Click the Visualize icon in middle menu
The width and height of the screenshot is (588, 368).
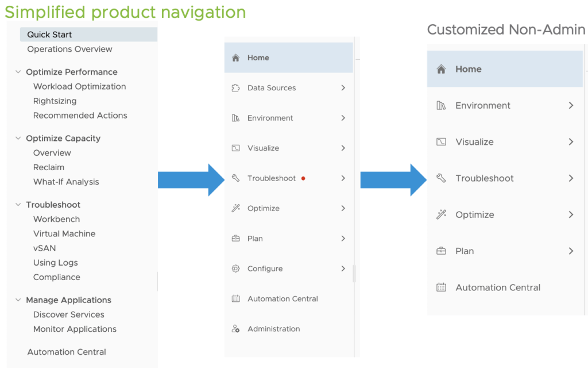235,148
